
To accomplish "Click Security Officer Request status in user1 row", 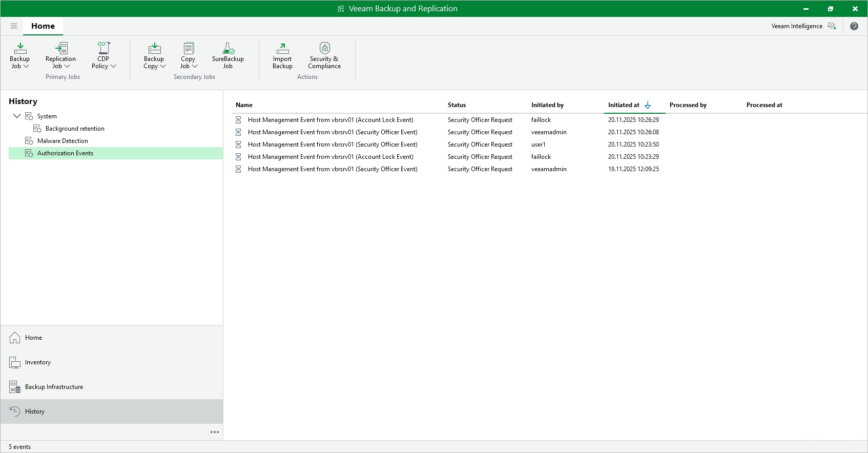I will coord(480,145).
